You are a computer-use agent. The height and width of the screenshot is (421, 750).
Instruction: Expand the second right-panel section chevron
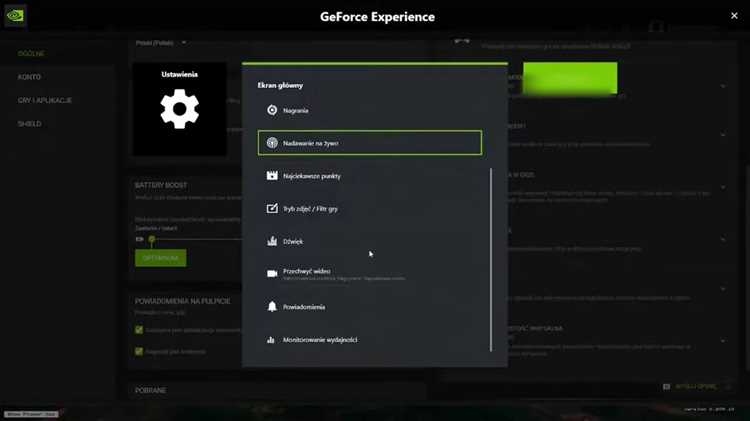(723, 135)
